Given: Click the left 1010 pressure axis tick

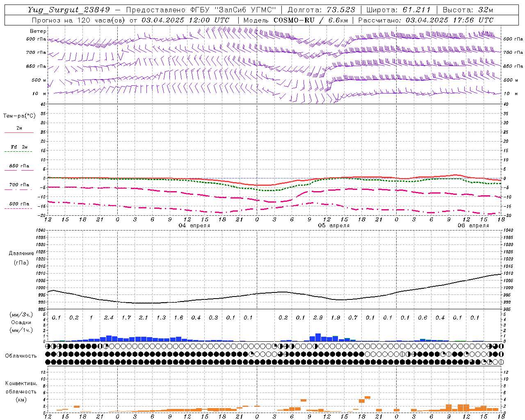Looking at the screenshot, I should coord(40,274).
